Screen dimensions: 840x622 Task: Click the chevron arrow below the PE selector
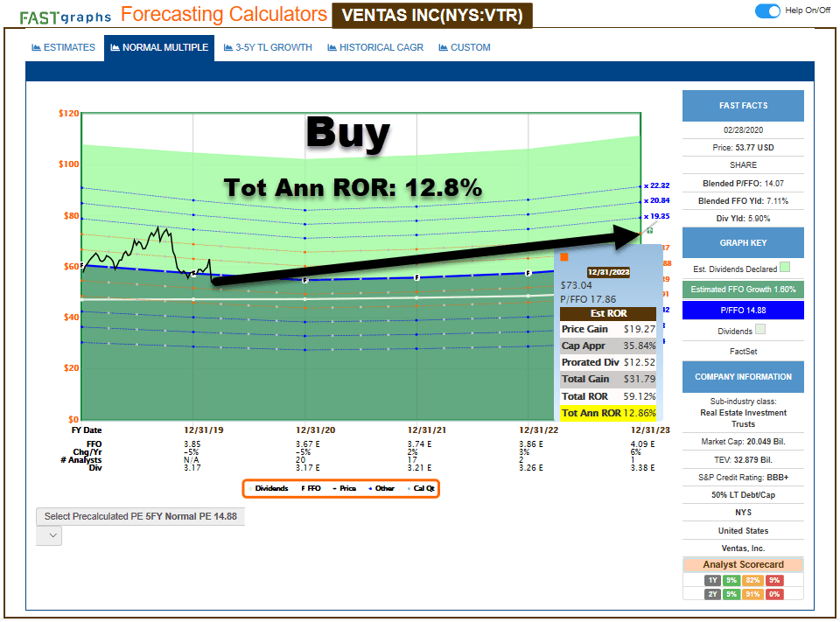click(52, 535)
